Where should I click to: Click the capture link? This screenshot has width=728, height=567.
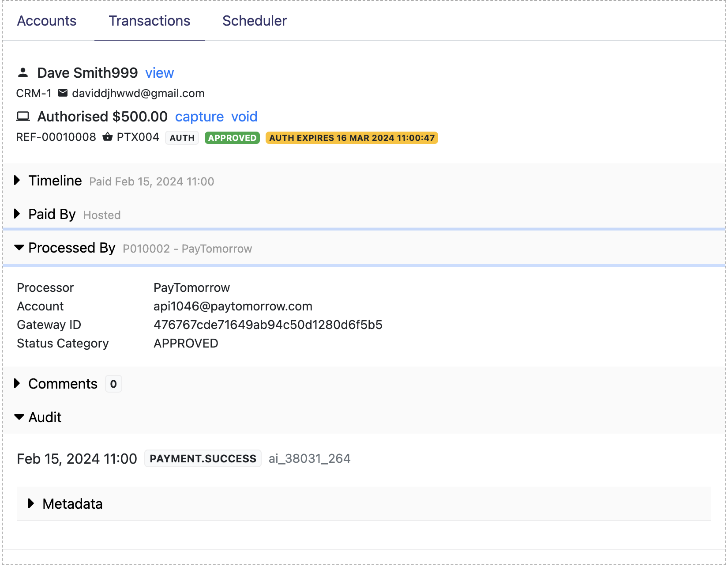pos(199,117)
